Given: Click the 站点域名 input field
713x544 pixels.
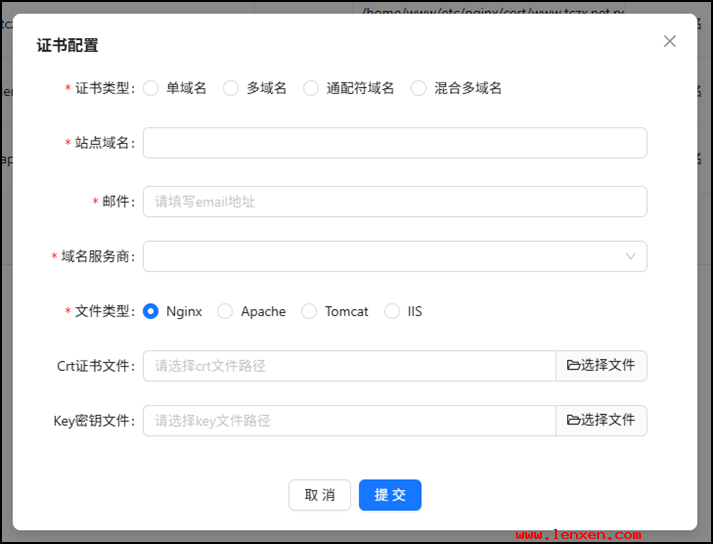Looking at the screenshot, I should (x=394, y=143).
